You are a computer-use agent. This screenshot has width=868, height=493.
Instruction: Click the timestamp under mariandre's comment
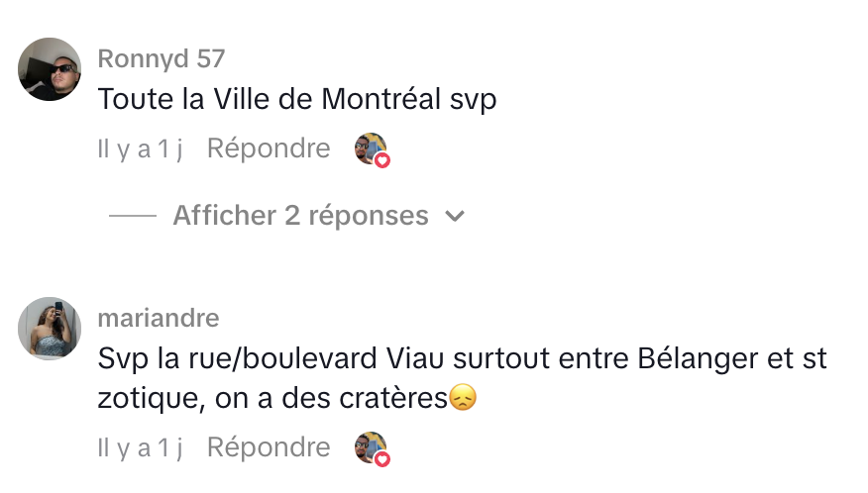point(141,447)
